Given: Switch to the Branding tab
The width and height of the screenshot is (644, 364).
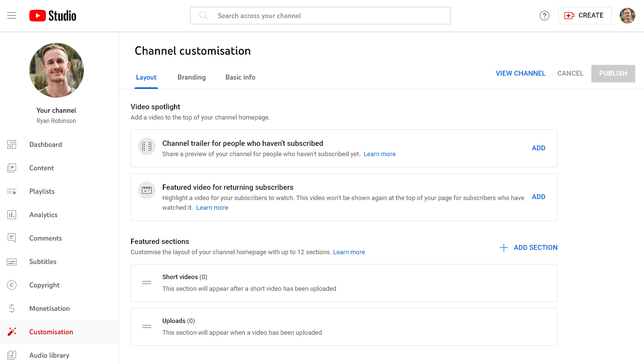Looking at the screenshot, I should click(192, 77).
